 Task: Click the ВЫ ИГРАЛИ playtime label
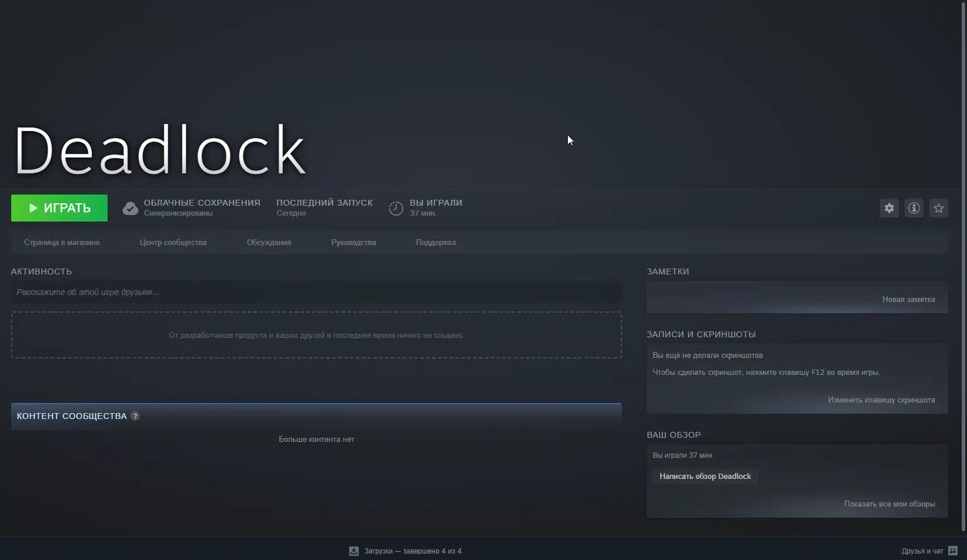tap(436, 203)
